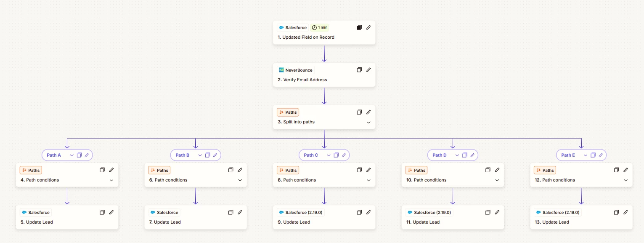
Task: Duplicate Path A using its copy icon
Action: click(x=79, y=155)
